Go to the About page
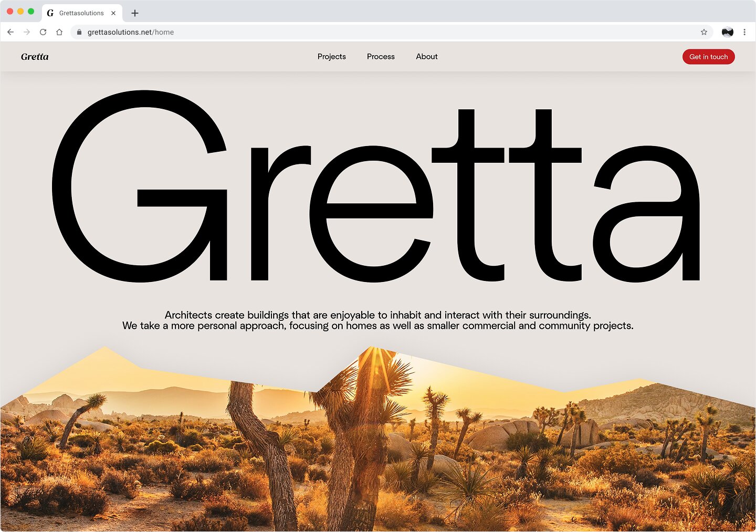Screen dimensions: 756x532 coord(426,57)
